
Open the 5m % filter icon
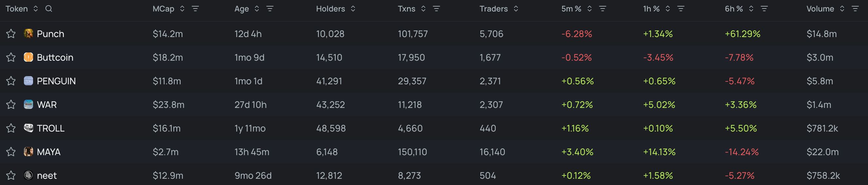coord(602,9)
